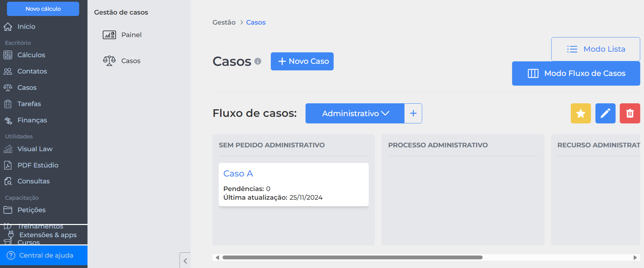Click the Novo cálculo button
644x268 pixels.
tap(43, 9)
